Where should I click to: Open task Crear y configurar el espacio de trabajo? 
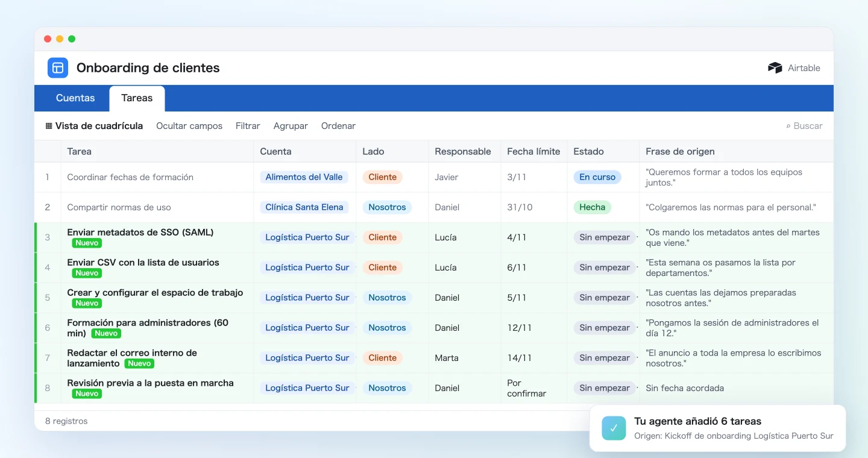click(155, 292)
